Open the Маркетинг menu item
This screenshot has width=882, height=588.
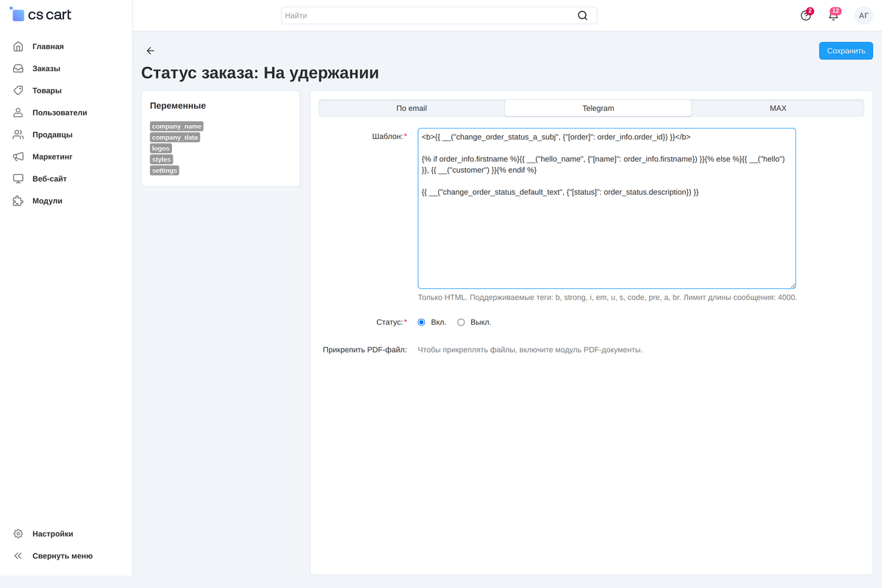pyautogui.click(x=52, y=157)
